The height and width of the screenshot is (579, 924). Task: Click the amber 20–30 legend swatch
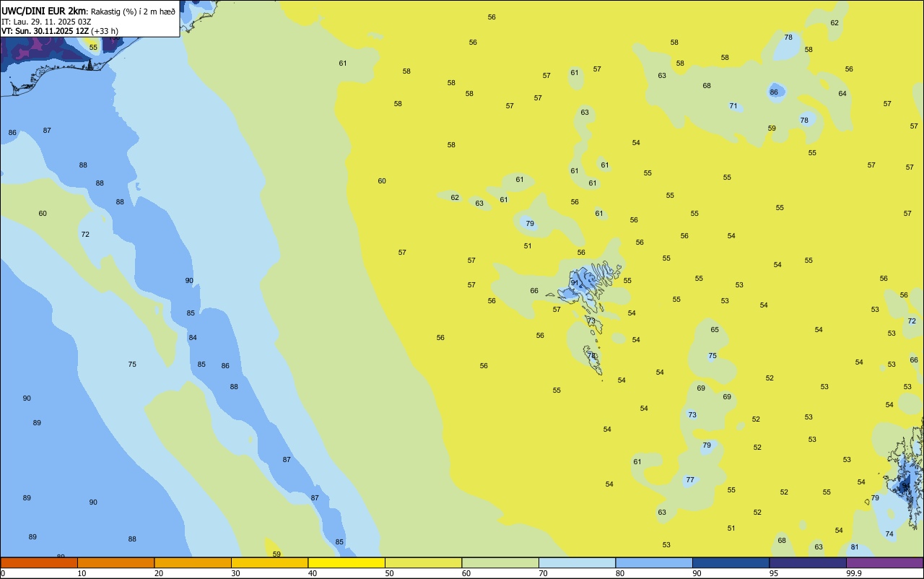click(x=193, y=562)
